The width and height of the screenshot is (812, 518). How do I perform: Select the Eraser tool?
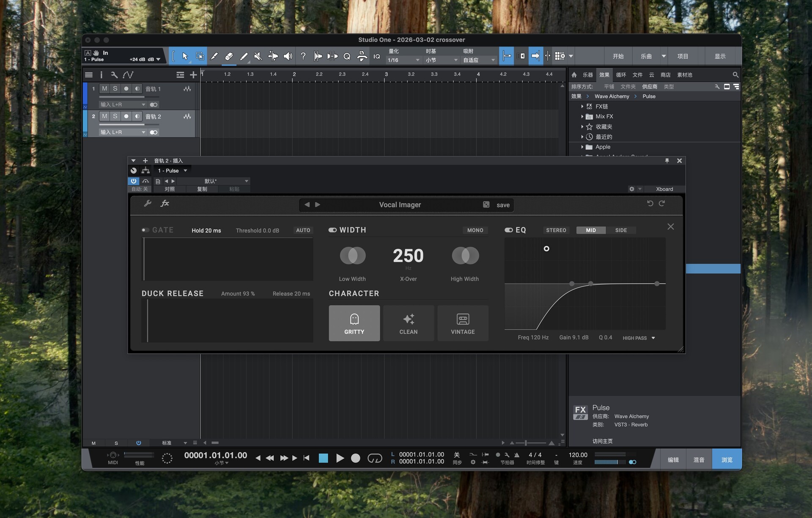point(229,56)
